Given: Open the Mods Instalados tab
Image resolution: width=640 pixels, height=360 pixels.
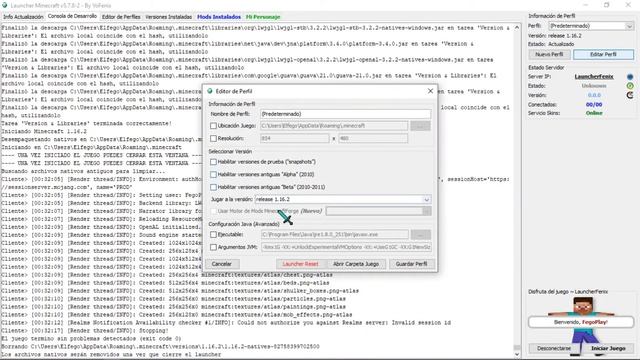Looking at the screenshot, I should tap(219, 17).
